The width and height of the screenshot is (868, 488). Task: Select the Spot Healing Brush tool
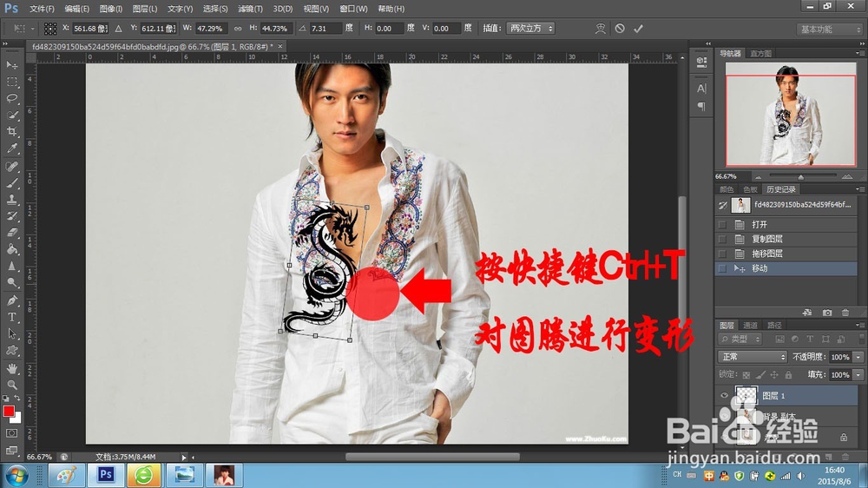pos(11,166)
